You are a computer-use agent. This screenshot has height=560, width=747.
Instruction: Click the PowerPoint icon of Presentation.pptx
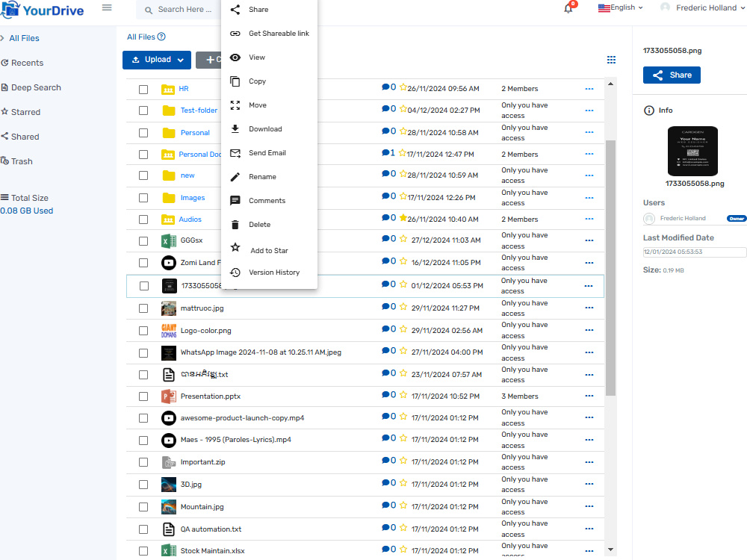(169, 396)
